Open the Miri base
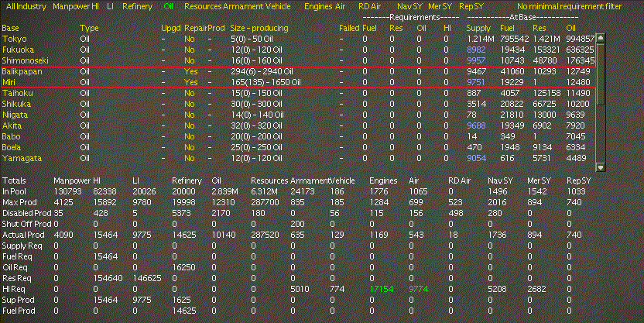644x323 pixels. coord(9,82)
